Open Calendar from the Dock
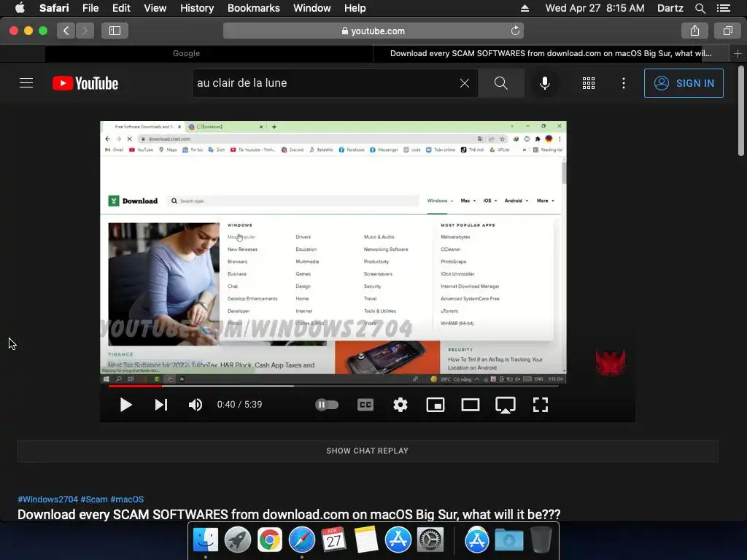This screenshot has height=560, width=747. (x=333, y=540)
